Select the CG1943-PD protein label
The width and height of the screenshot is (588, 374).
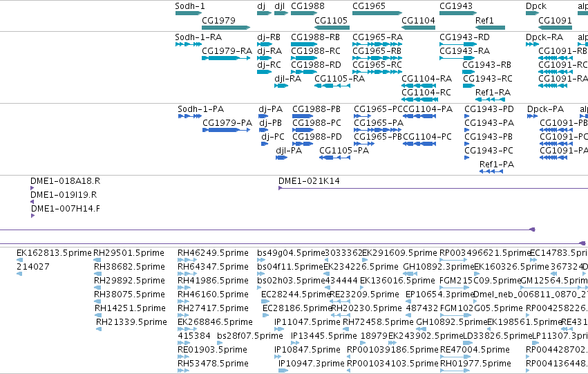pos(489,109)
